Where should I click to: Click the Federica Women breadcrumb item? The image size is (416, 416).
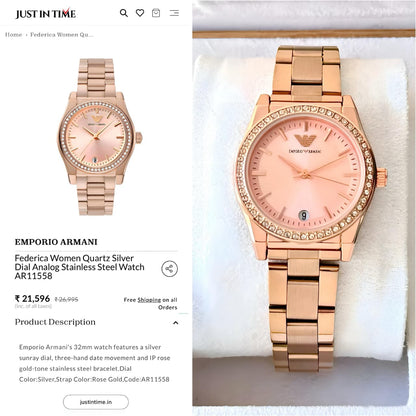[x=62, y=35]
